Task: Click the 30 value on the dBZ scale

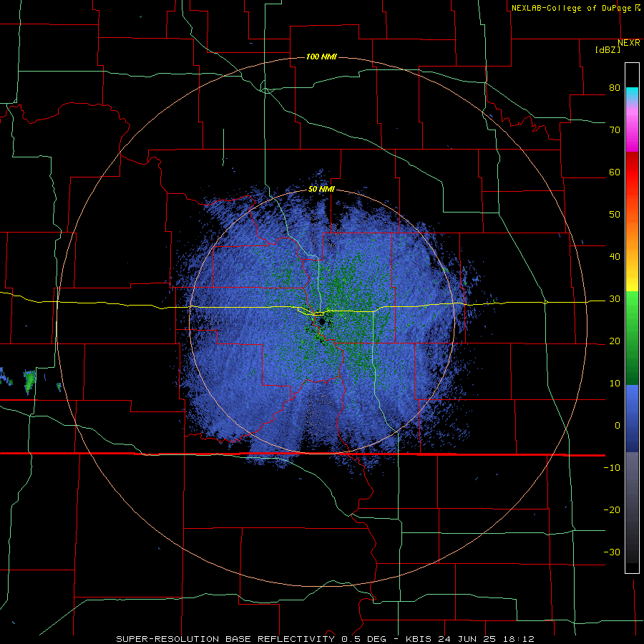Action: point(615,299)
